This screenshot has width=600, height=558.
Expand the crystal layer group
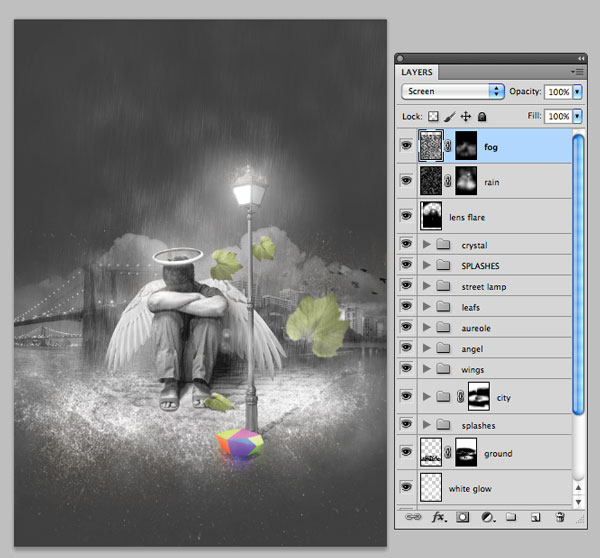click(428, 245)
